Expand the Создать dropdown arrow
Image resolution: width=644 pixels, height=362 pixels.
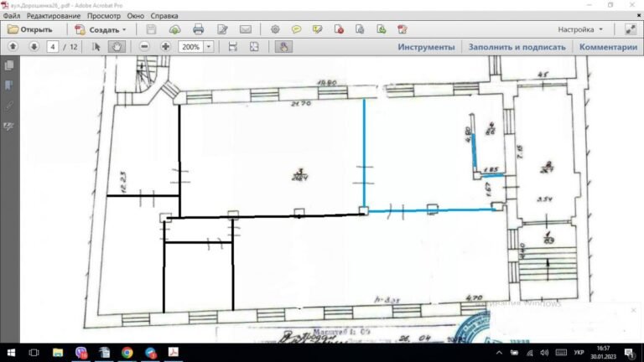tap(124, 29)
